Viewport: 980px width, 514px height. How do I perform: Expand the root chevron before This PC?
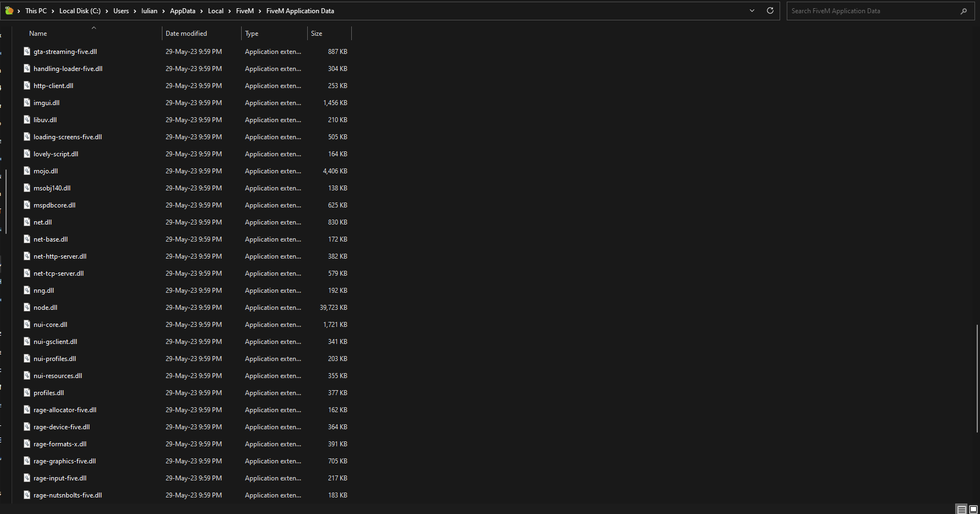[19, 11]
